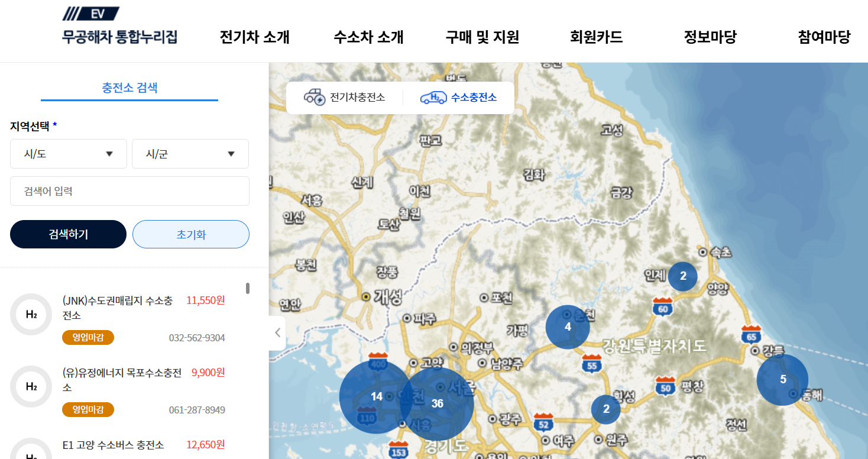Click the 9,900원 price text
This screenshot has height=459, width=868.
[x=208, y=373]
